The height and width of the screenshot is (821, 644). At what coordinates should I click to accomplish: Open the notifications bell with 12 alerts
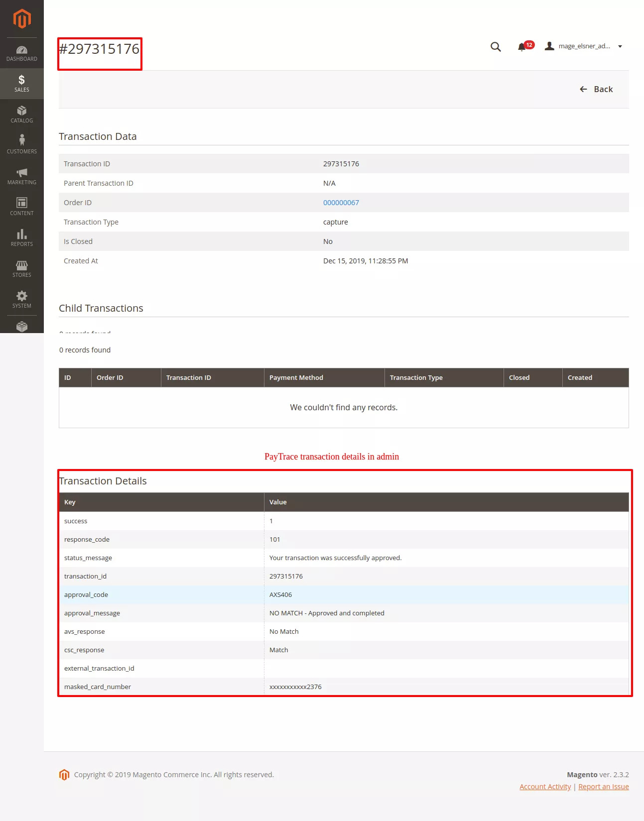point(522,47)
